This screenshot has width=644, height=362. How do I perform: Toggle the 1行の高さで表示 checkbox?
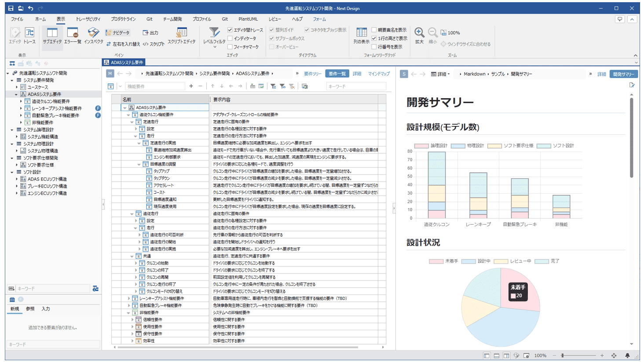click(374, 38)
